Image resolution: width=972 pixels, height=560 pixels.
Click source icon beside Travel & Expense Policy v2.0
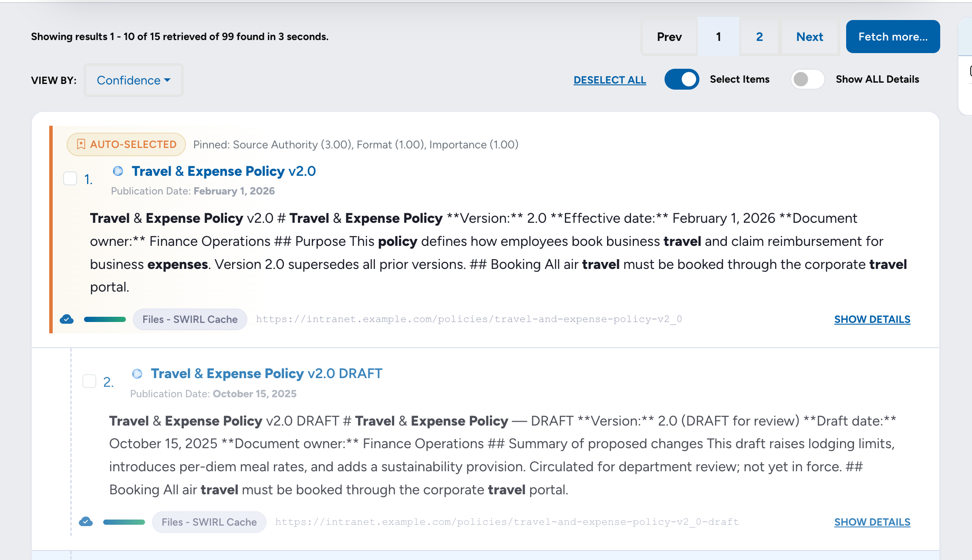(x=118, y=171)
